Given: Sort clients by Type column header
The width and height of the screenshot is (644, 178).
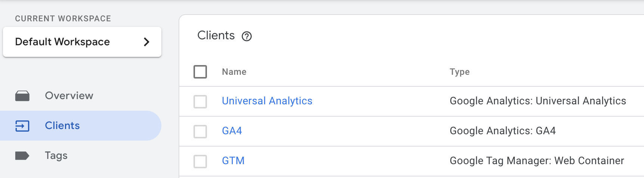Looking at the screenshot, I should tap(459, 72).
